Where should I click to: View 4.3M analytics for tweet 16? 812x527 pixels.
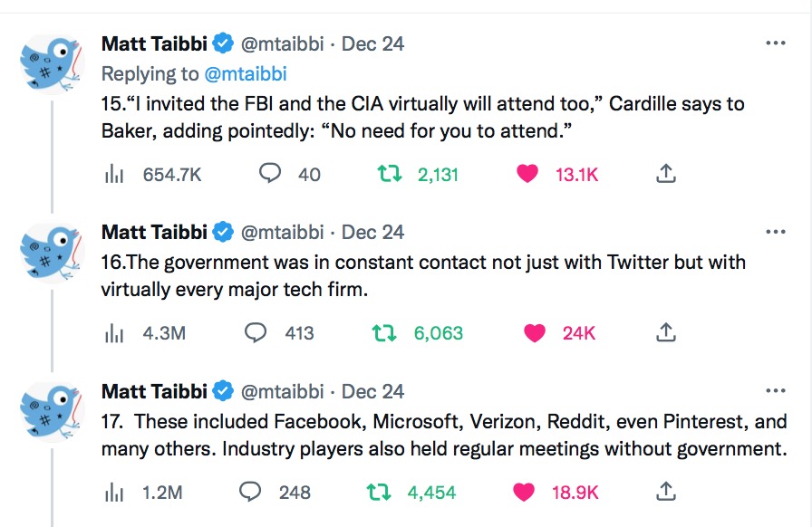tap(145, 333)
